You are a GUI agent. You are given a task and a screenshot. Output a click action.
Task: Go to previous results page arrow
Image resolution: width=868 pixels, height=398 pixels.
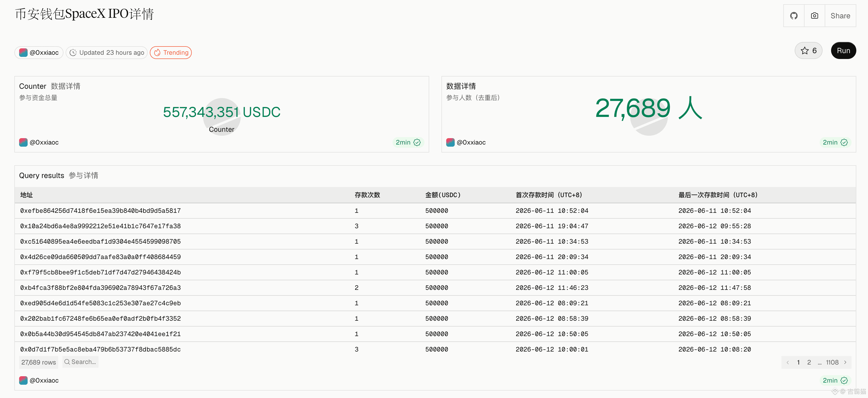[788, 362]
